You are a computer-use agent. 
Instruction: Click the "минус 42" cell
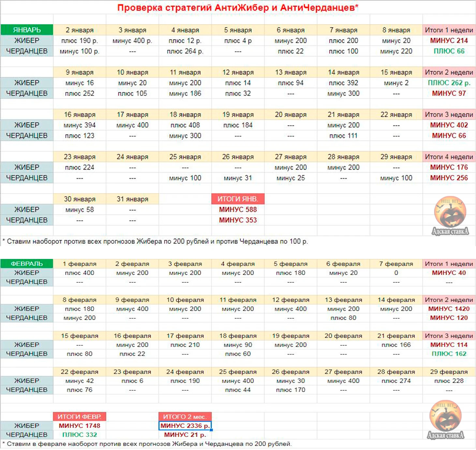(x=80, y=381)
